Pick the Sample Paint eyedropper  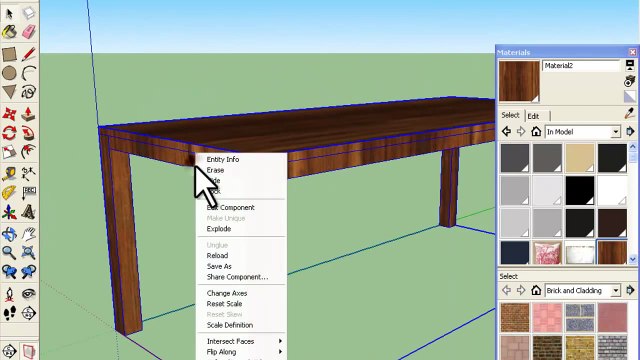630,113
